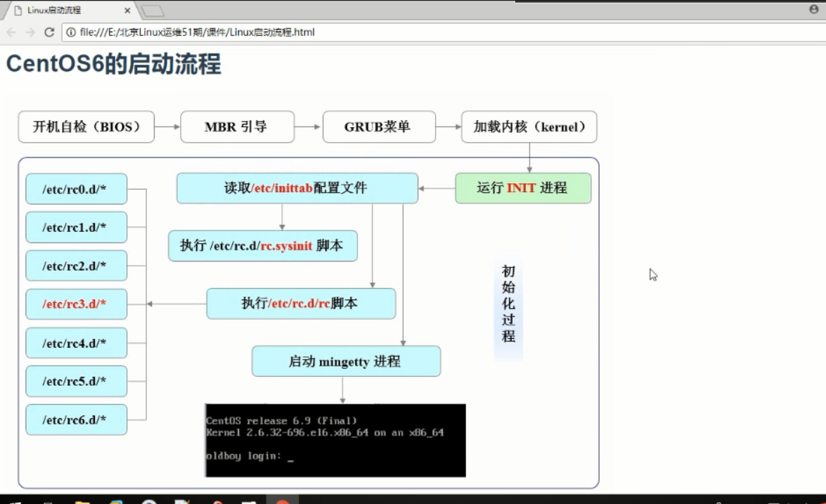Click the CentOS login terminal image
Screen dimensions: 826x504
pyautogui.click(x=335, y=440)
